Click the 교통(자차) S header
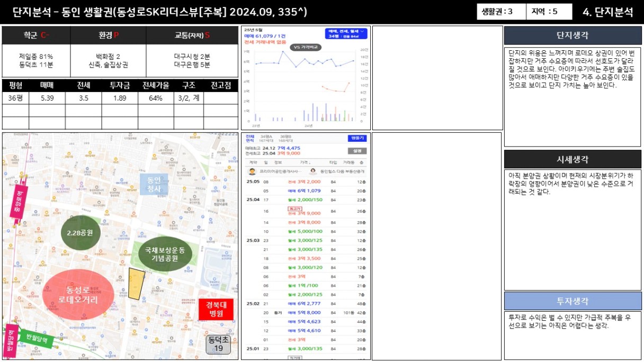Viewport: 644px width, 362px height. click(192, 35)
